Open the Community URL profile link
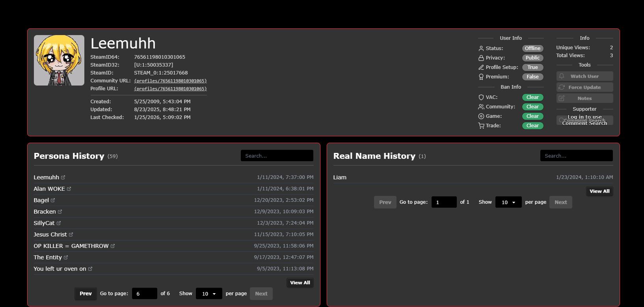Viewport: 644px width, 307px height. (x=170, y=81)
